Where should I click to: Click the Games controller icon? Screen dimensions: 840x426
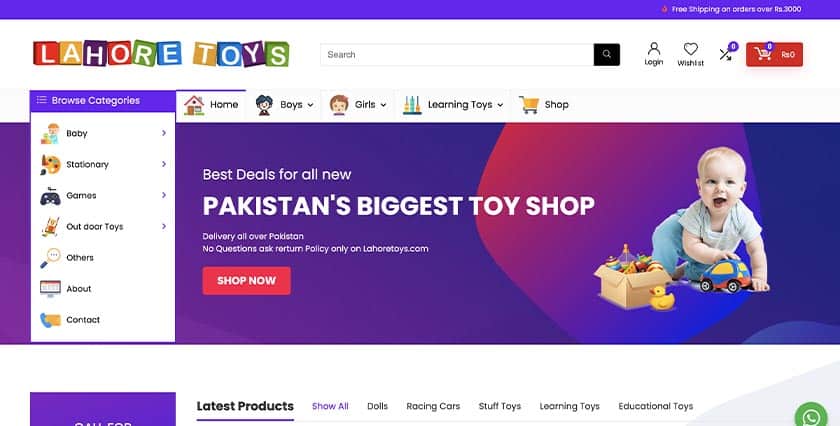(50, 196)
